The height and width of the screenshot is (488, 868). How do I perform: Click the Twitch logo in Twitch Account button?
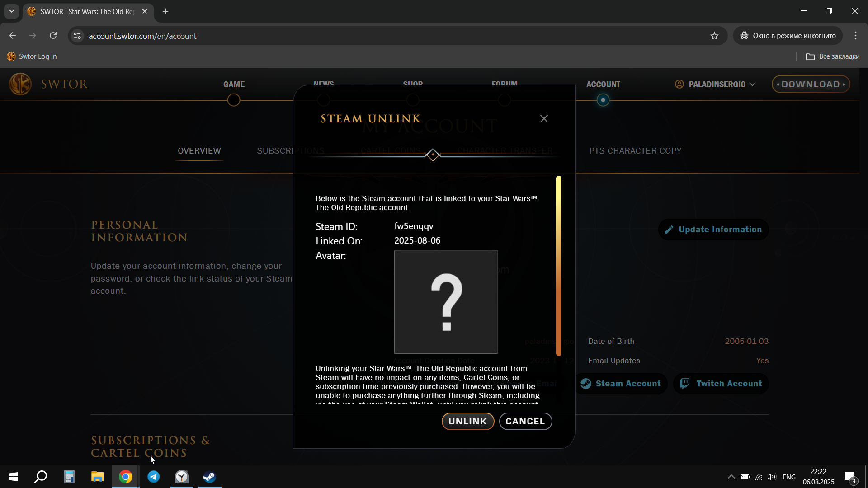(684, 384)
